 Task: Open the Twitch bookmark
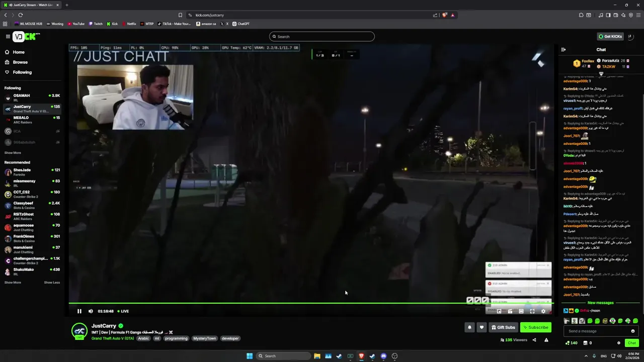click(x=96, y=24)
